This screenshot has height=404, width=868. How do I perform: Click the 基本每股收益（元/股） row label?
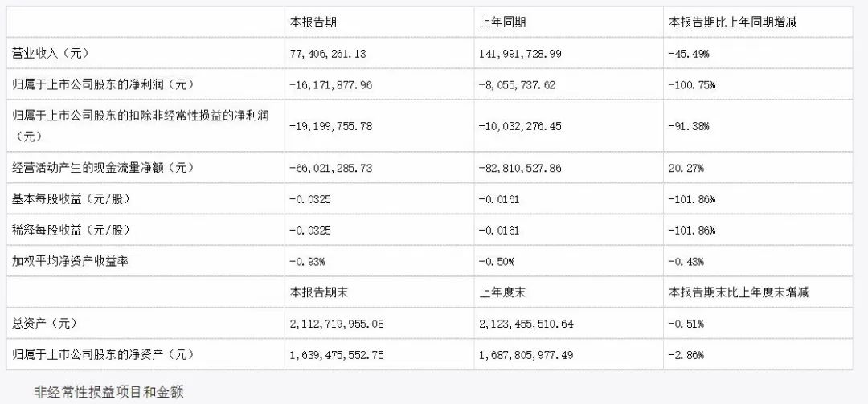[67, 198]
